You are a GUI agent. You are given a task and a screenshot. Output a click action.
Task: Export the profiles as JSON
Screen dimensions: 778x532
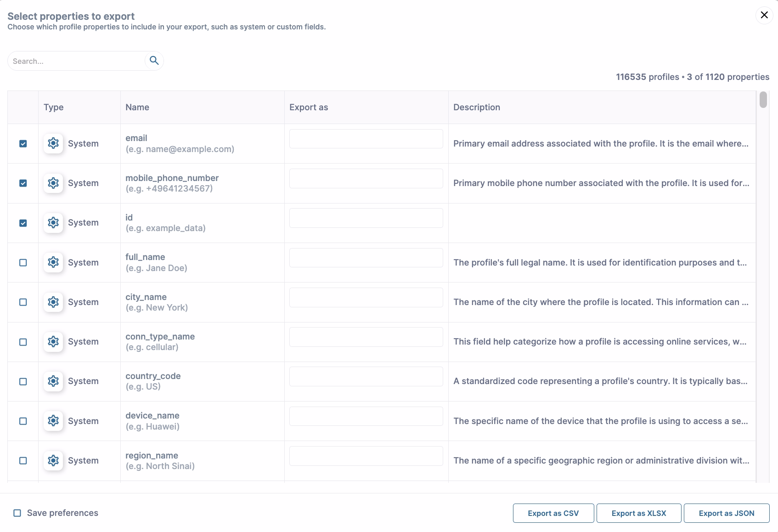tap(726, 513)
